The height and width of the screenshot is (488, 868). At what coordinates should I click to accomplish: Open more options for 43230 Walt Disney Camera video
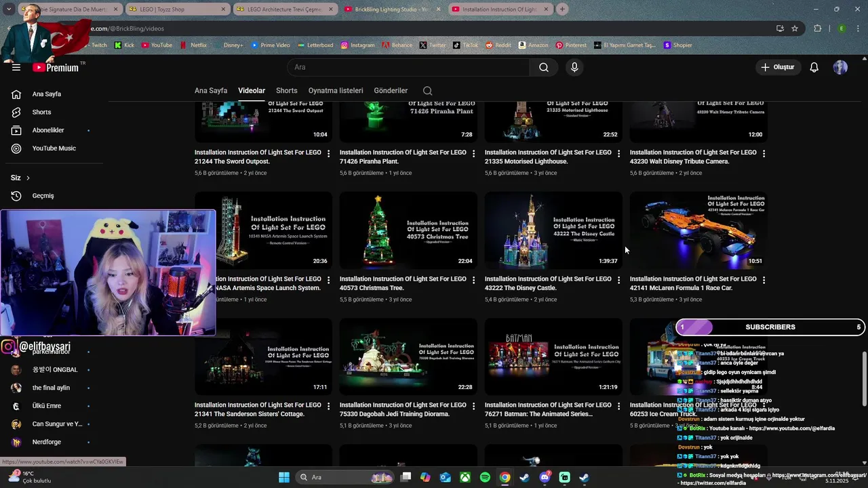pos(764,154)
